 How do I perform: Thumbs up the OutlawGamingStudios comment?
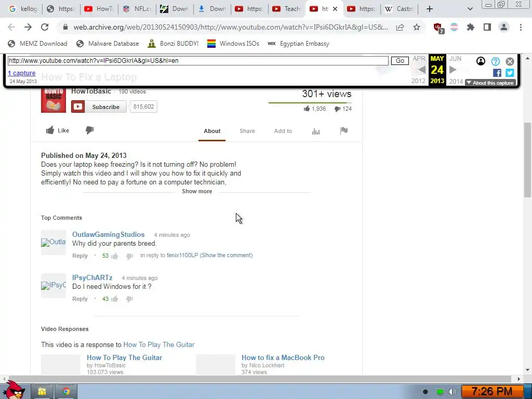point(115,256)
